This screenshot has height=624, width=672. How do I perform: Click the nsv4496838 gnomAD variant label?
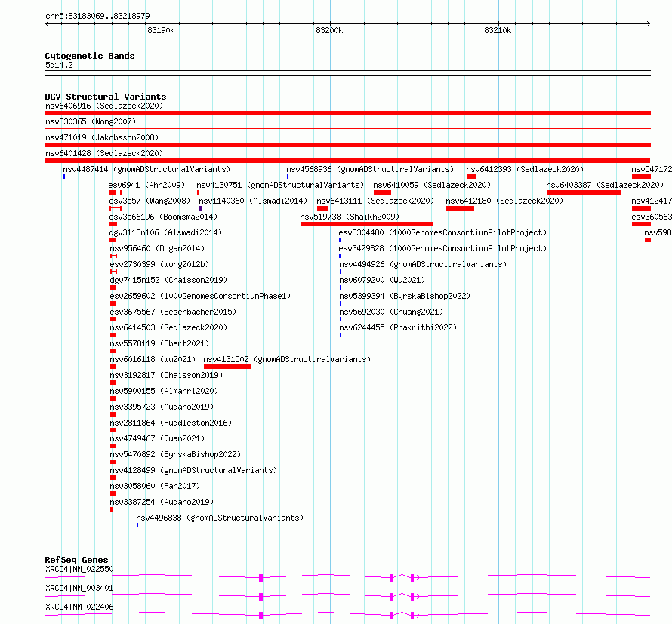pyautogui.click(x=220, y=518)
